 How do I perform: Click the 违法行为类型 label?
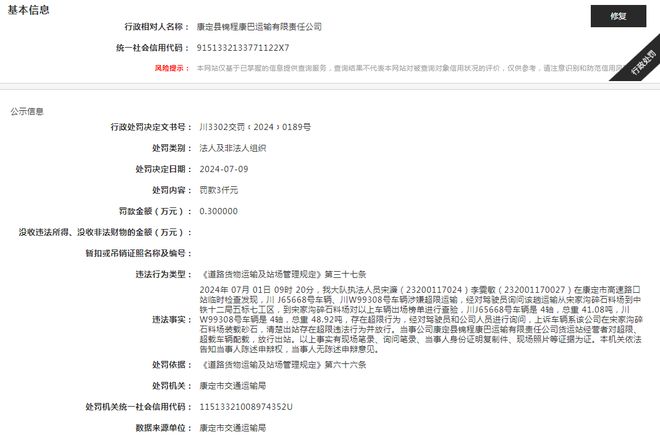click(x=164, y=274)
